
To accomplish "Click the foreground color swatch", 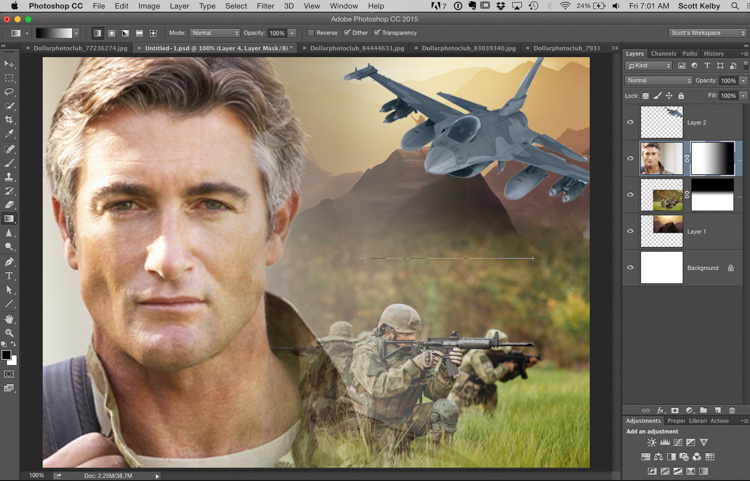I will (x=7, y=354).
